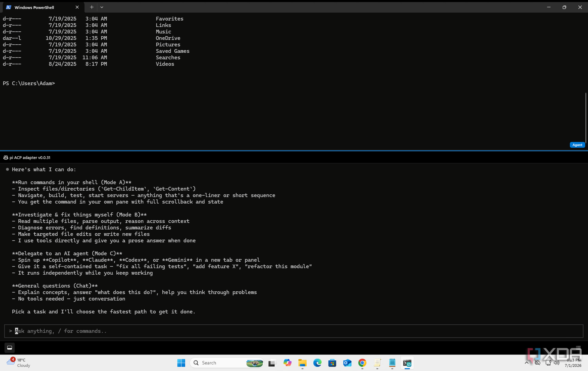
Task: Click the Favorites directory entry
Action: [x=169, y=19]
